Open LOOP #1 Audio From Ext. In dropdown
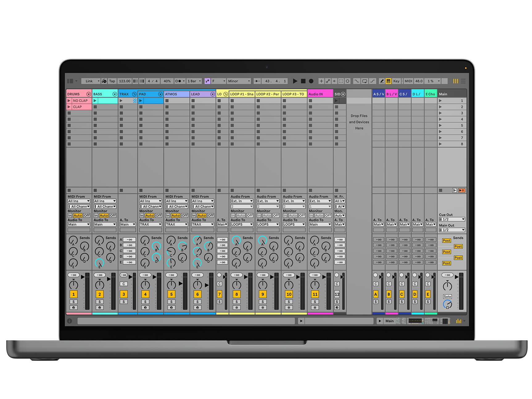Viewport: 532px width, 399px height. 242,201
